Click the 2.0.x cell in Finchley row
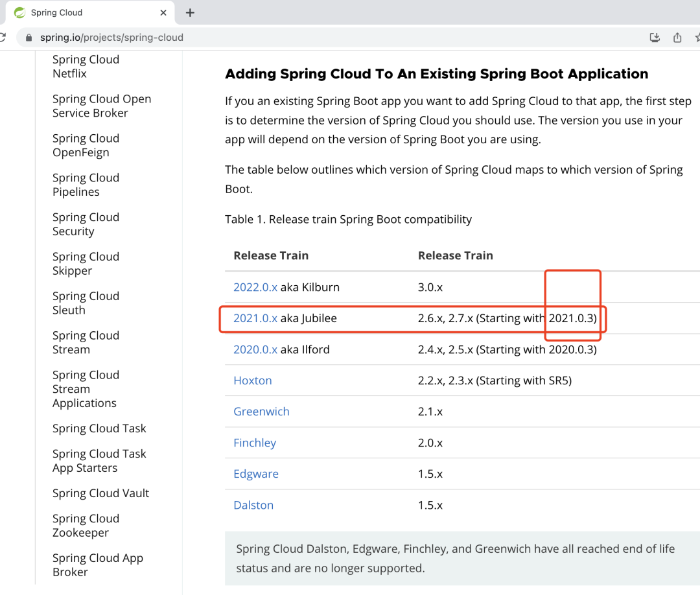 pyautogui.click(x=430, y=443)
